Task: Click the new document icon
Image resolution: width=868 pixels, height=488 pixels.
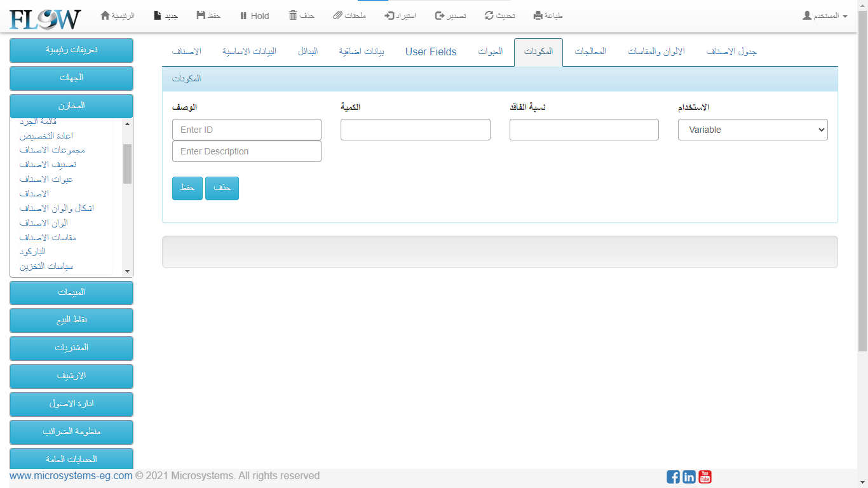Action: [158, 15]
